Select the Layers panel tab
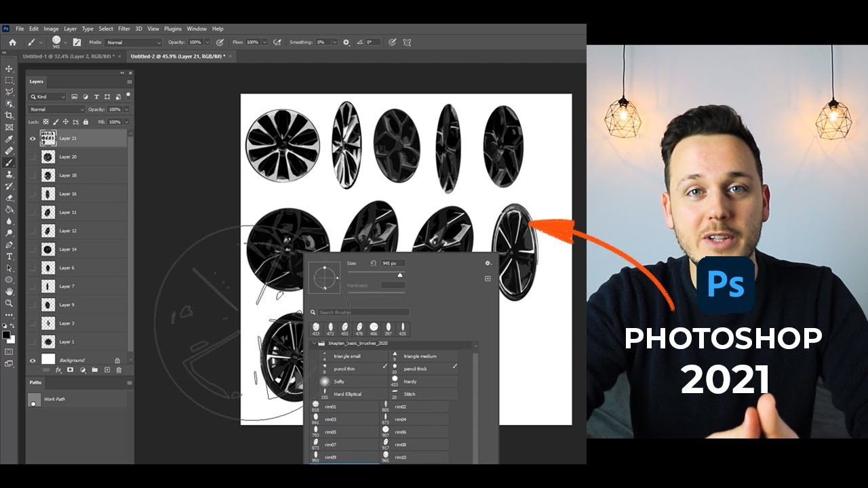The width and height of the screenshot is (868, 488). click(37, 81)
